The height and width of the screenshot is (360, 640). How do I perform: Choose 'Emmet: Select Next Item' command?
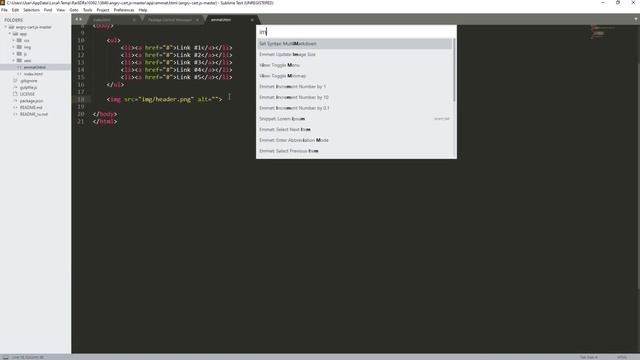[x=354, y=129]
